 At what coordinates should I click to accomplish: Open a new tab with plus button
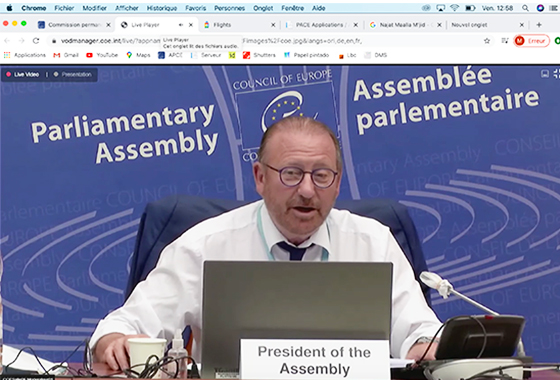[x=539, y=25]
